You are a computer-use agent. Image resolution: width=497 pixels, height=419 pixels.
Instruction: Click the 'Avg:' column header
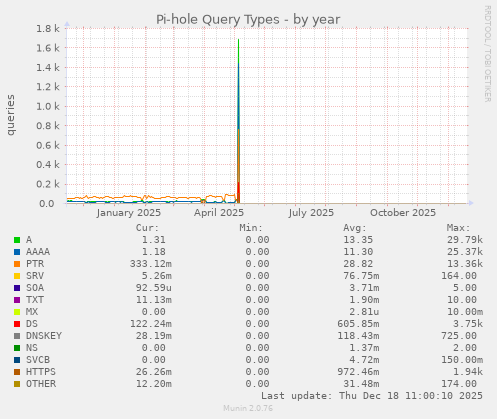pos(355,228)
